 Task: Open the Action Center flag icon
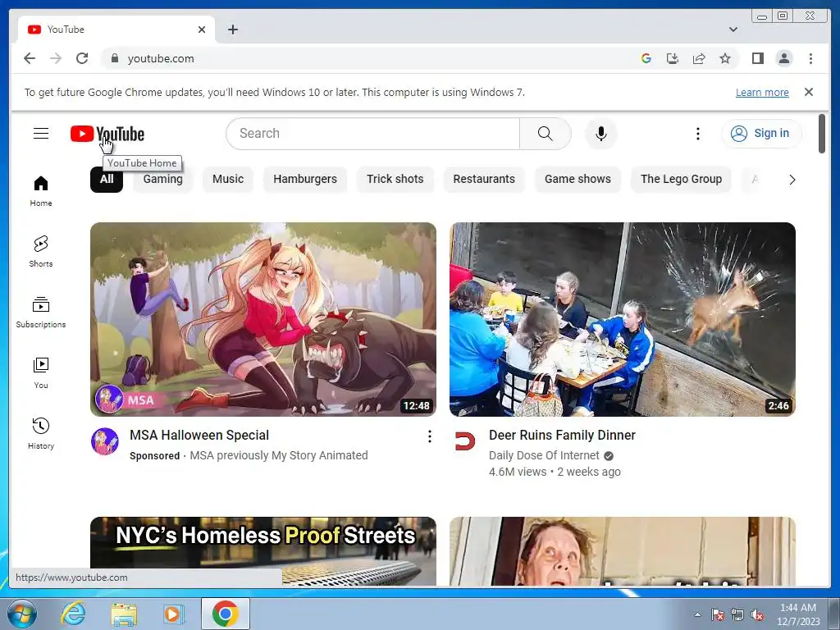click(x=717, y=615)
